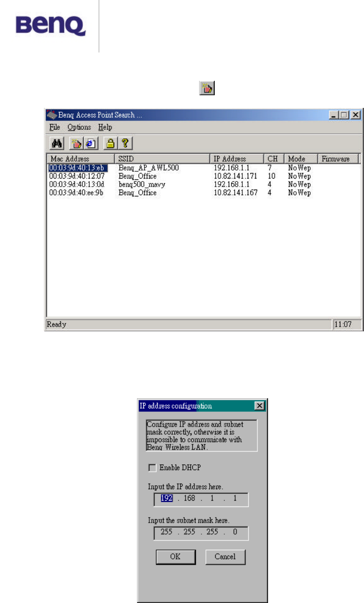Click first 255 octet of subnet mask field

[167, 532]
